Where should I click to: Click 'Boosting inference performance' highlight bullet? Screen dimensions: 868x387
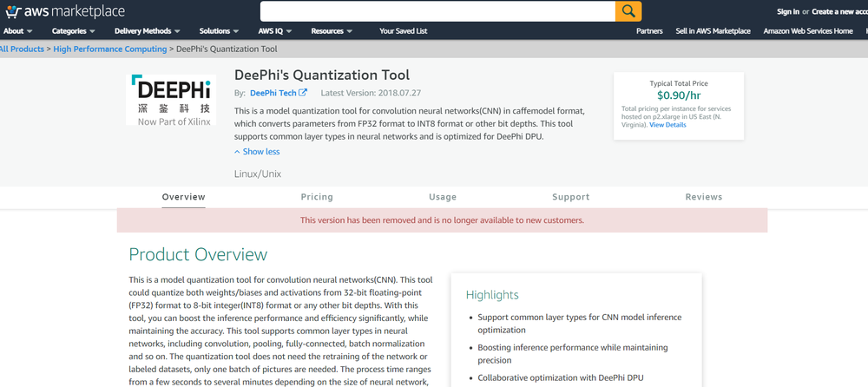point(572,354)
